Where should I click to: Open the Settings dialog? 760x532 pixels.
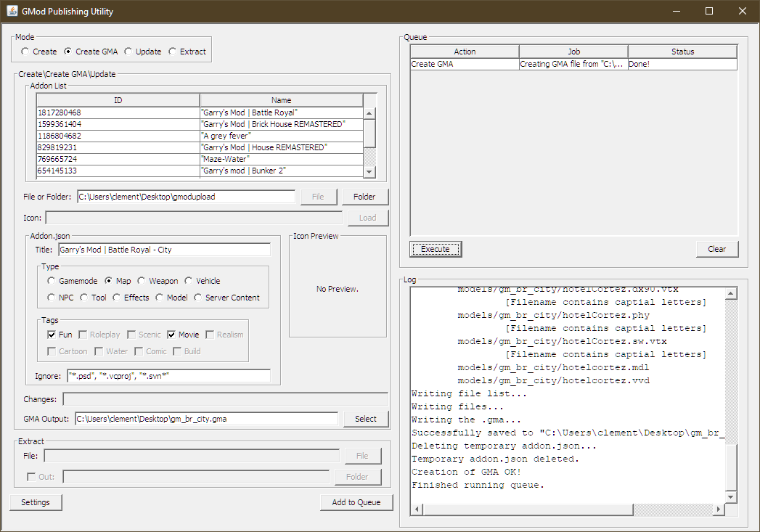pyautogui.click(x=36, y=502)
